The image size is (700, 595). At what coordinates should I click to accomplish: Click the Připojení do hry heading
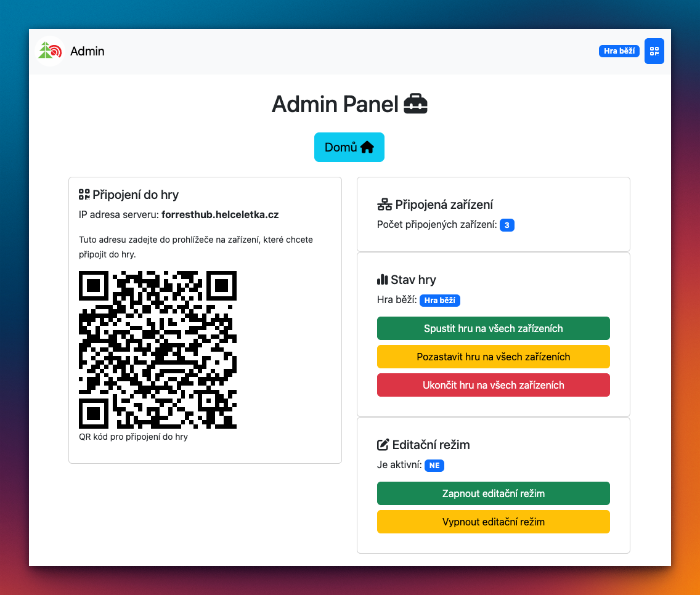136,195
